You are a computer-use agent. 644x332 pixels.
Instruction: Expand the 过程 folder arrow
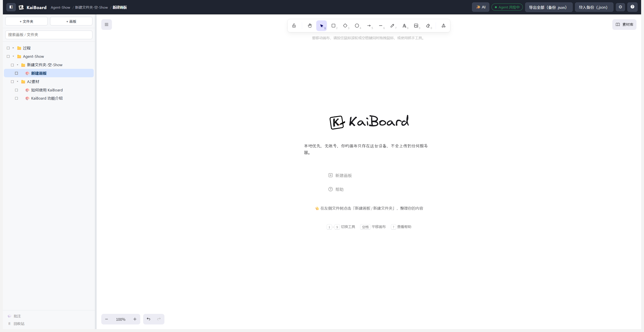[13, 48]
